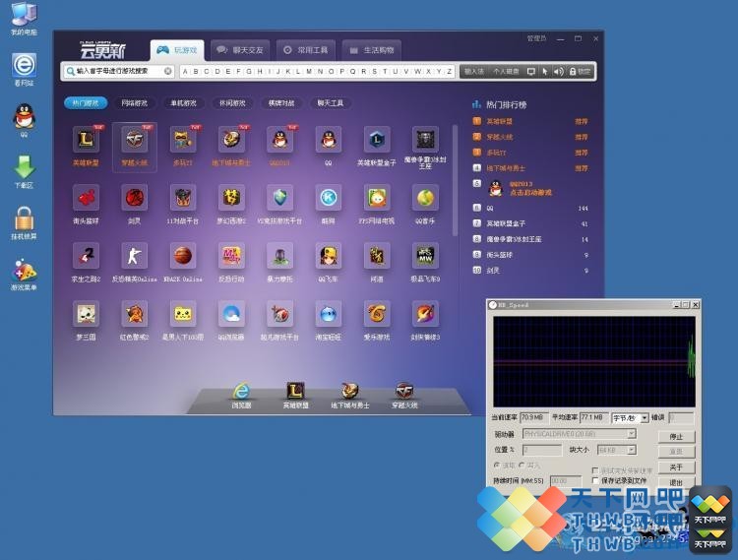Switch to the 常用工具 tab

click(305, 50)
